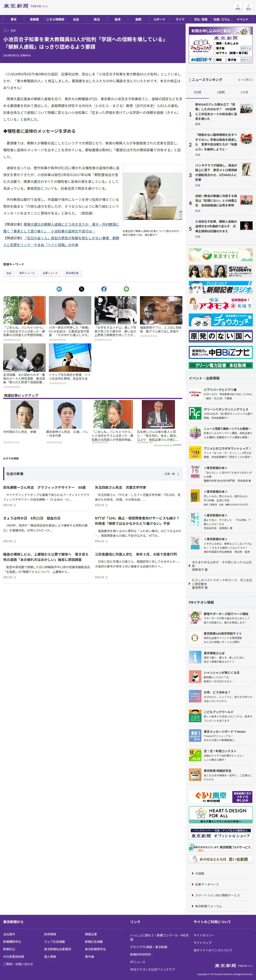
Task: Open thumbnail of ハチ公 article
Action: click(x=115, y=310)
